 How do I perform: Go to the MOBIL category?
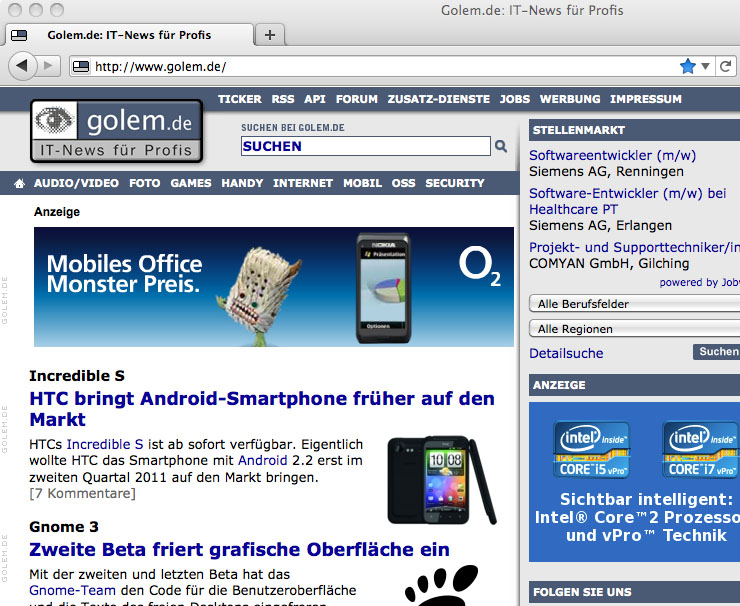pyautogui.click(x=362, y=183)
